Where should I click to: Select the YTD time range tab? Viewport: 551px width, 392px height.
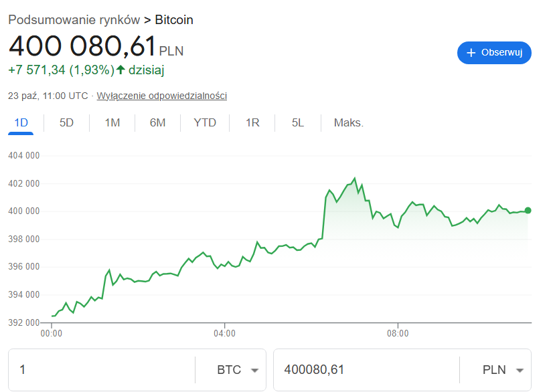click(x=205, y=123)
